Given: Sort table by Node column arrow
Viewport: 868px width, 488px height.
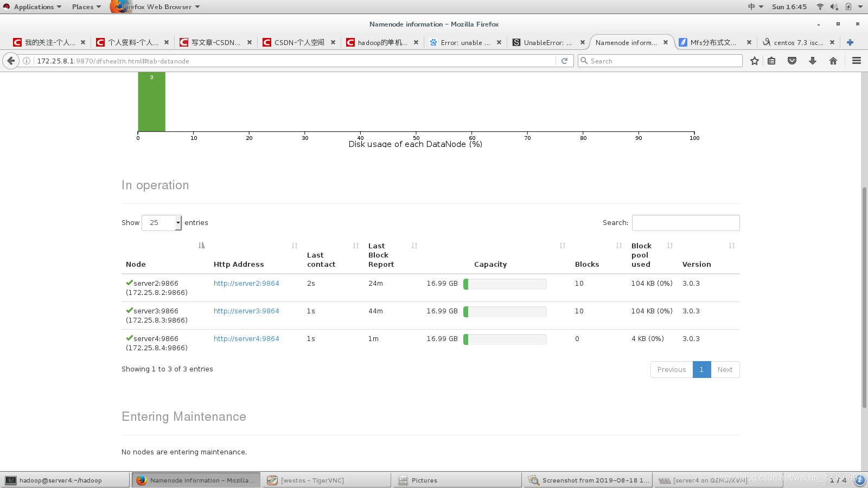Looking at the screenshot, I should 202,246.
